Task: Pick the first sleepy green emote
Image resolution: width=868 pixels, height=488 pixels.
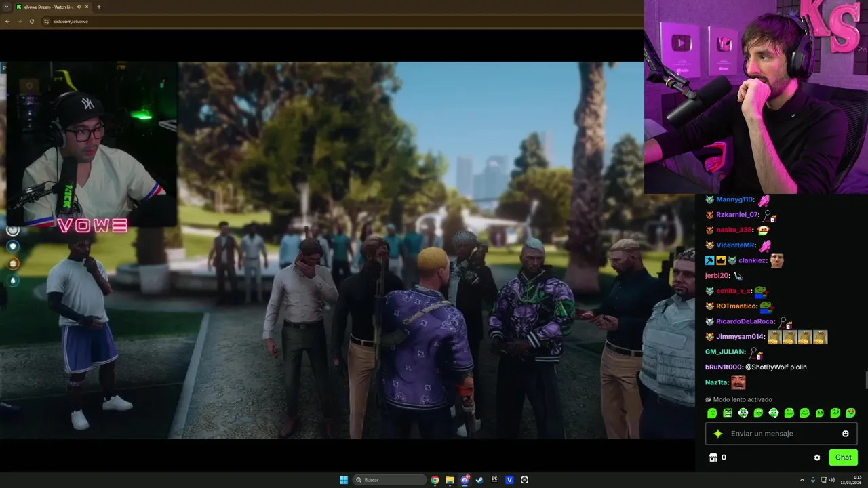Action: click(x=712, y=413)
